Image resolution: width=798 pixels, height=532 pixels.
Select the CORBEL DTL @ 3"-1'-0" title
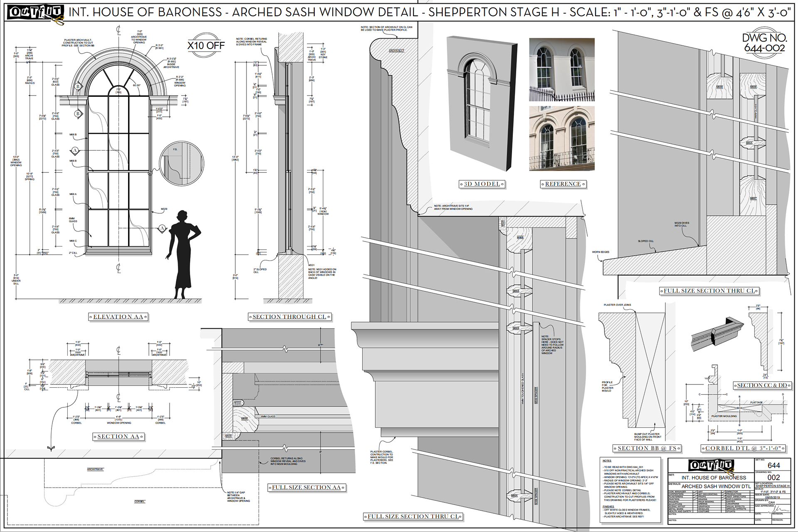(744, 448)
